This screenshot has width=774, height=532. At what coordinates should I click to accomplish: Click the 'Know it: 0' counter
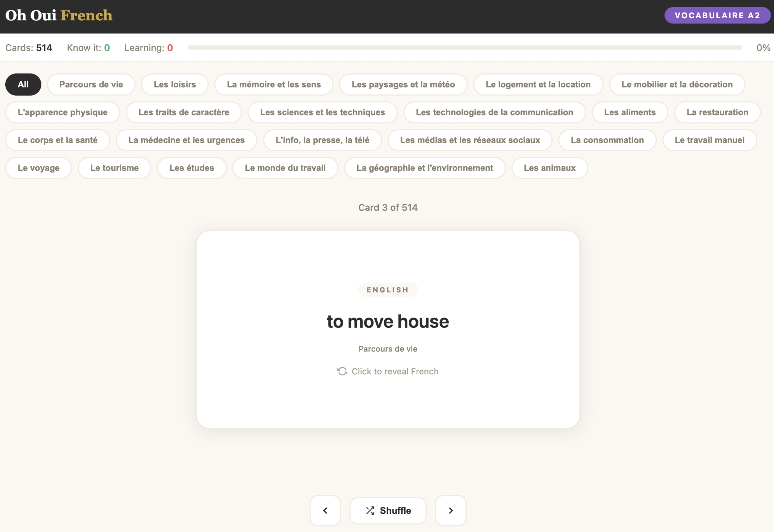[x=88, y=48]
